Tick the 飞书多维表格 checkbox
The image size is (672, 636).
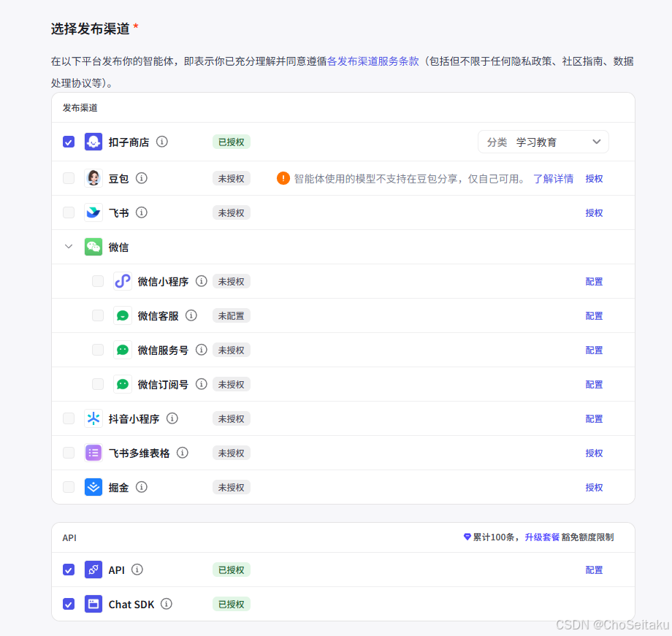coord(69,453)
